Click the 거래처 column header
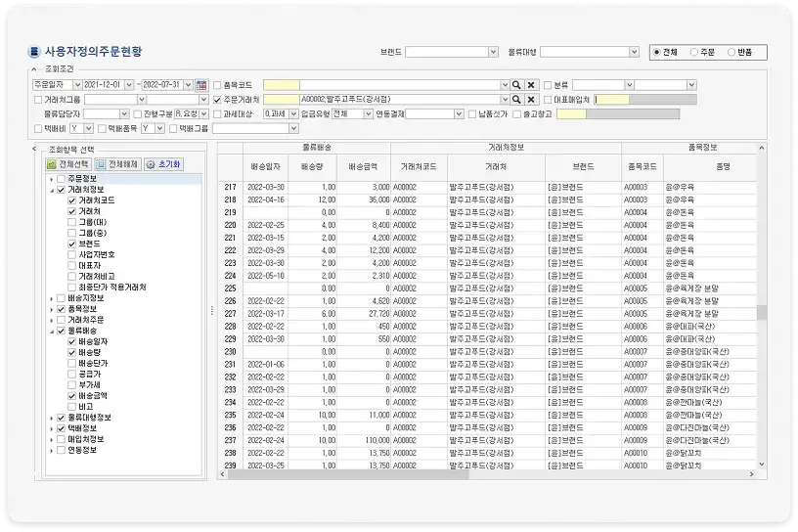798x532 pixels. (x=496, y=166)
